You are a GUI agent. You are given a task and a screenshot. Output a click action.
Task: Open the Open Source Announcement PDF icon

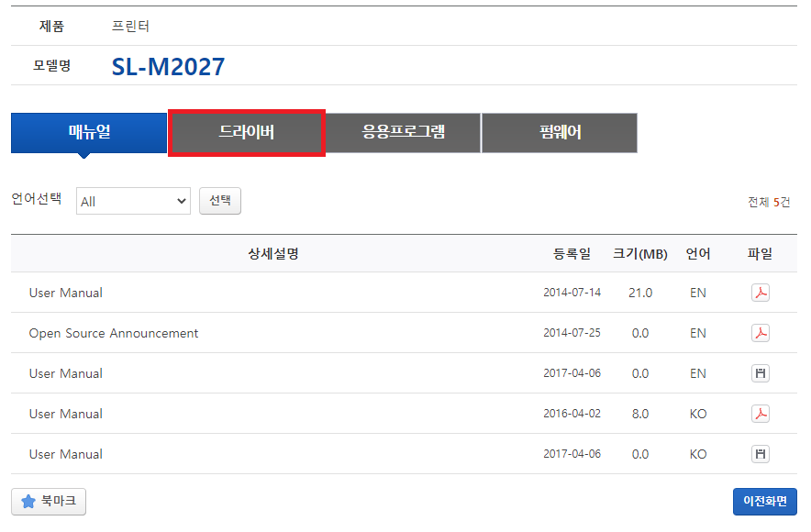click(x=760, y=333)
